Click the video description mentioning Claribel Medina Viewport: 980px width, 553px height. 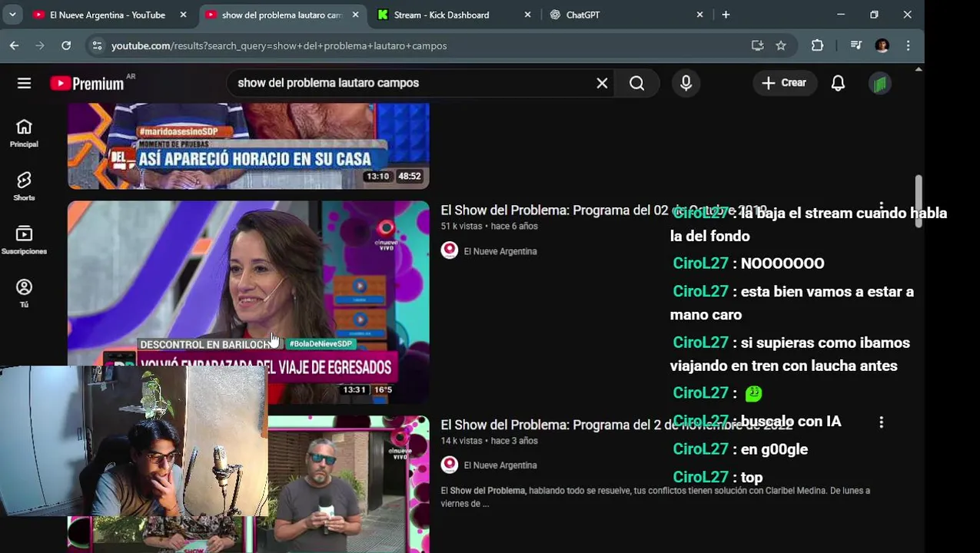pos(655,497)
